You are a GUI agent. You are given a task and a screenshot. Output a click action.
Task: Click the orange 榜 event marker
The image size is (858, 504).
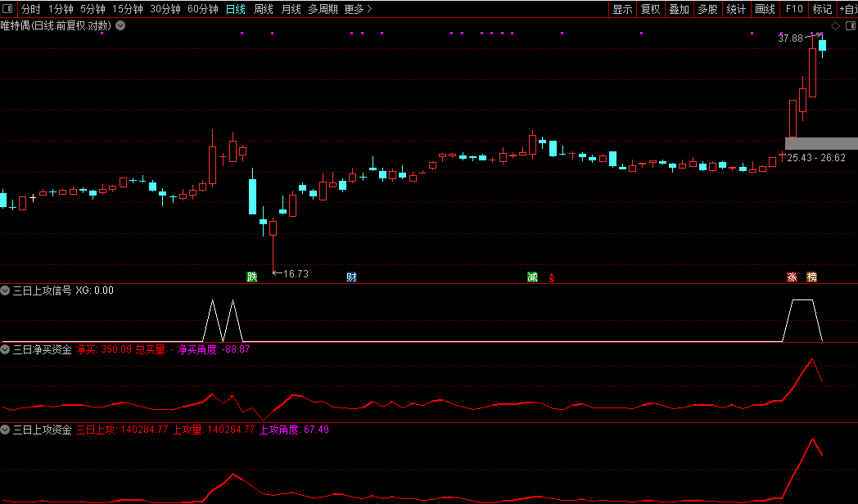(x=811, y=277)
